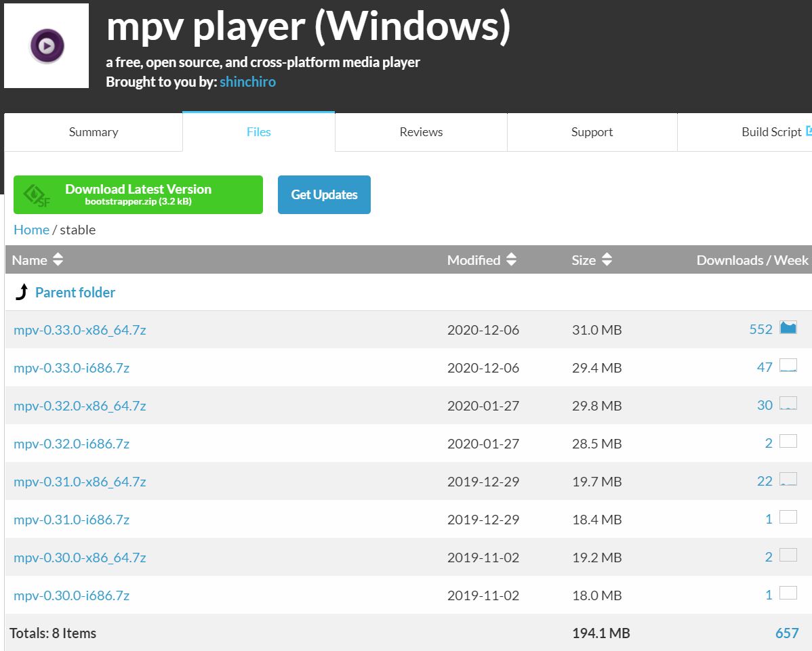812x651 pixels.
Task: Go to the Support tab
Action: coord(592,132)
